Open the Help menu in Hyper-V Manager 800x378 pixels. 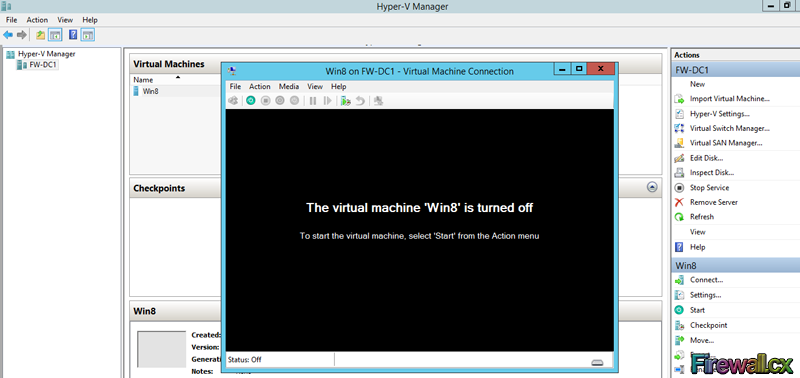pos(90,20)
